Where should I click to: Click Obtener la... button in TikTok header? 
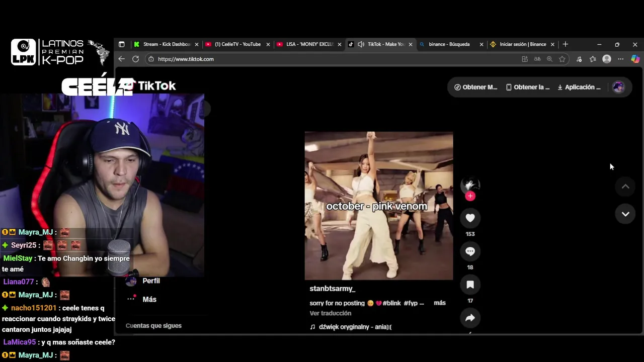click(527, 87)
